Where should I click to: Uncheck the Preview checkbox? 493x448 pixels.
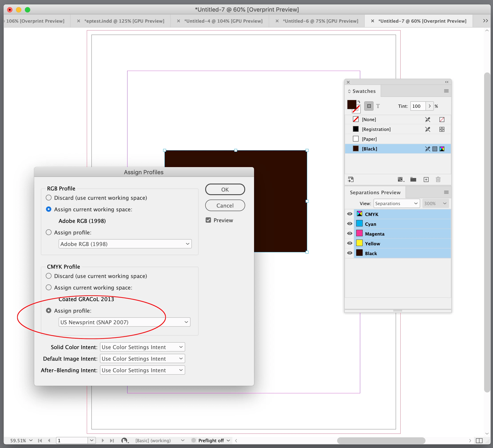[208, 220]
